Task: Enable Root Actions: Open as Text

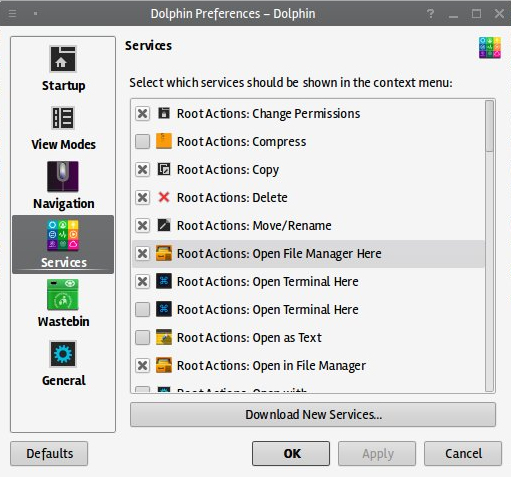Action: (x=142, y=337)
